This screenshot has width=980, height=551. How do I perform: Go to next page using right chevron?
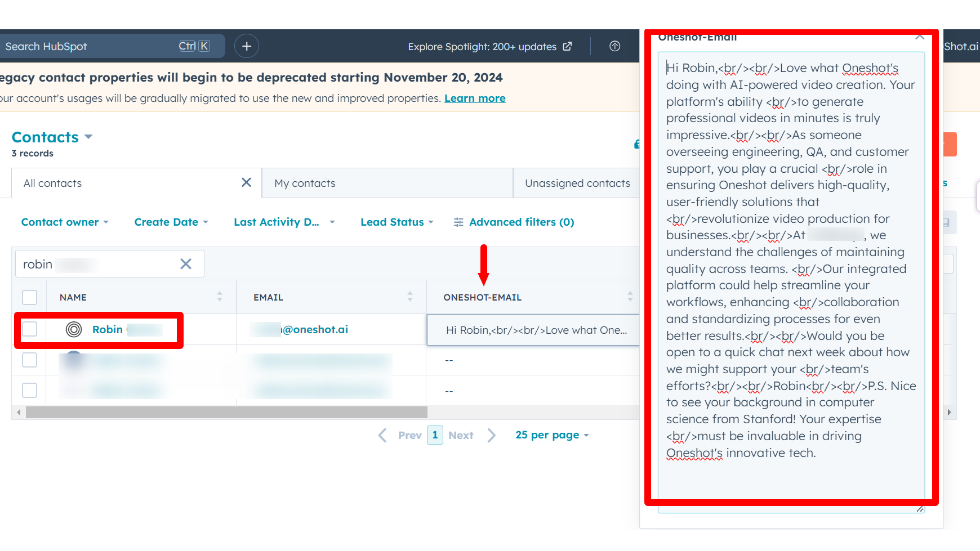(492, 435)
